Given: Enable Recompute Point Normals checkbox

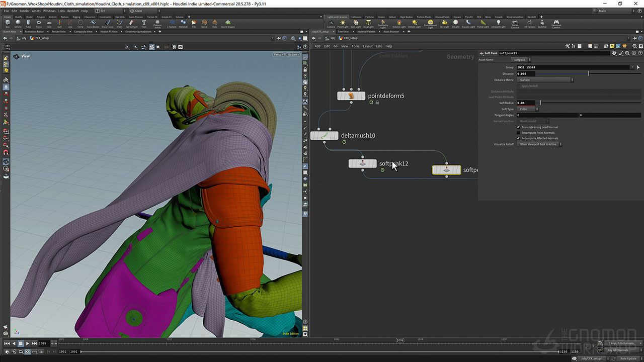Looking at the screenshot, I should pyautogui.click(x=519, y=133).
